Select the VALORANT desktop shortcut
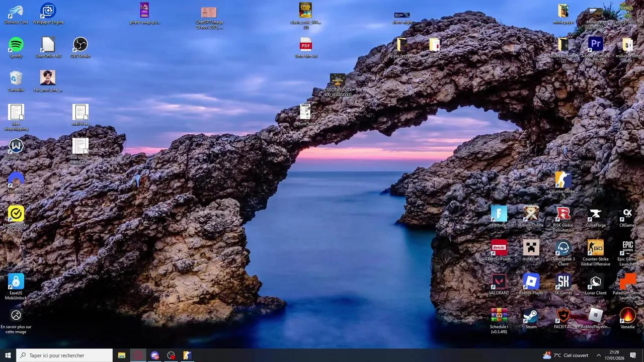 point(499,282)
